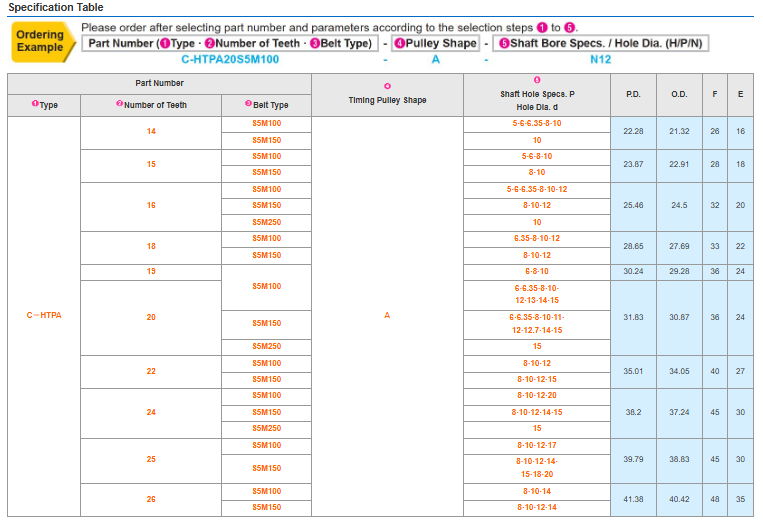Click the Specification Table heading
Viewport: 763px width, 521px height.
click(56, 7)
